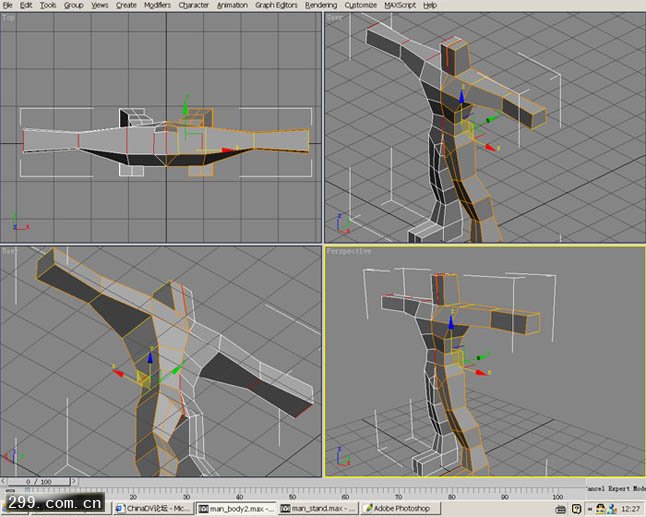Click the red X axis arrow in the Top viewport
This screenshot has width=646, height=517.
click(x=229, y=150)
